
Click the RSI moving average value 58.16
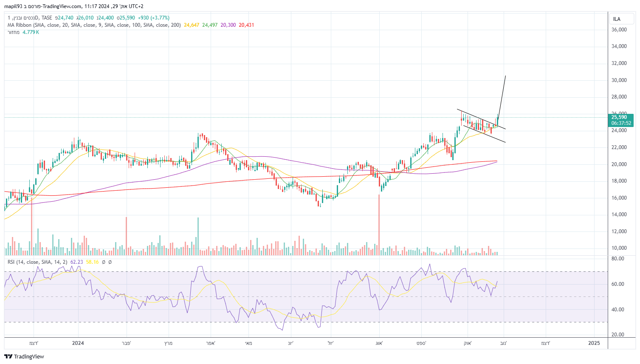(x=92, y=262)
